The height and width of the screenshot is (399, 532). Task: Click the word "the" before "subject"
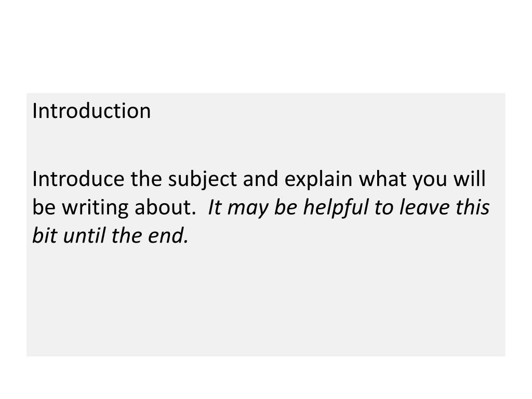point(146,179)
